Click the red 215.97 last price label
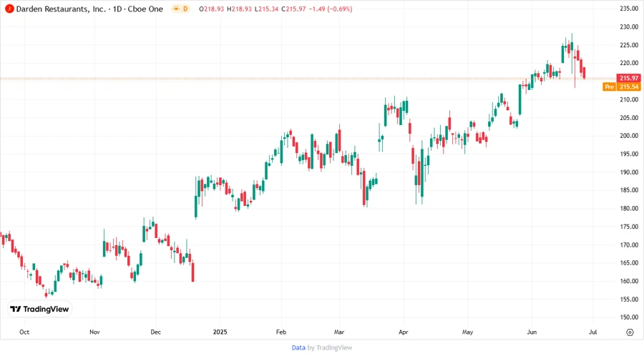This screenshot has height=356, width=644. click(x=629, y=78)
